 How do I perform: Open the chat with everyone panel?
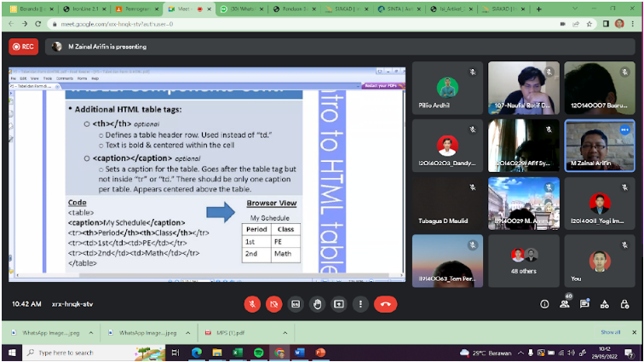(584, 303)
